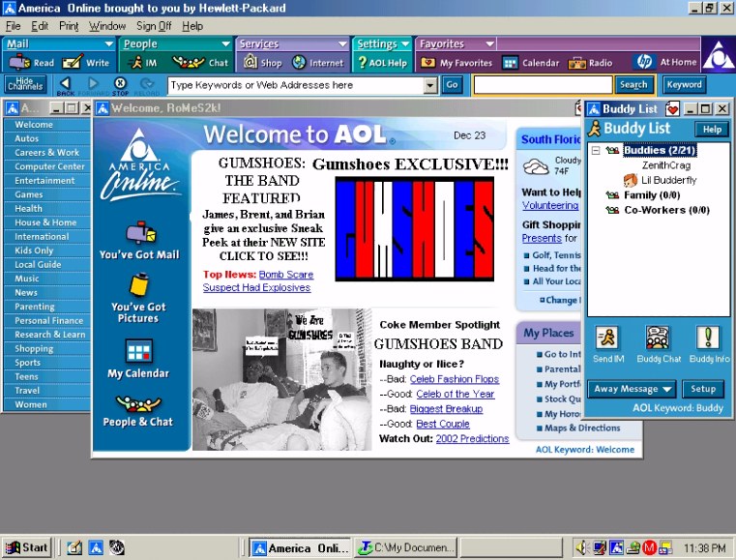Select buddy ZenithCrag
This screenshot has height=560, width=736.
pyautogui.click(x=665, y=165)
